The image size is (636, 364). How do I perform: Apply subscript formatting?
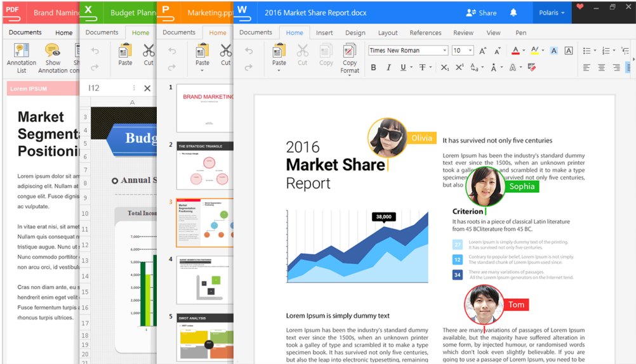click(x=445, y=67)
